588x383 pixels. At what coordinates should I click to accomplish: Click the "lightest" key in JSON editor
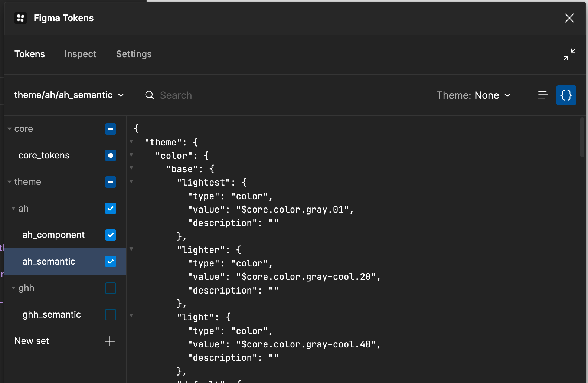click(204, 183)
